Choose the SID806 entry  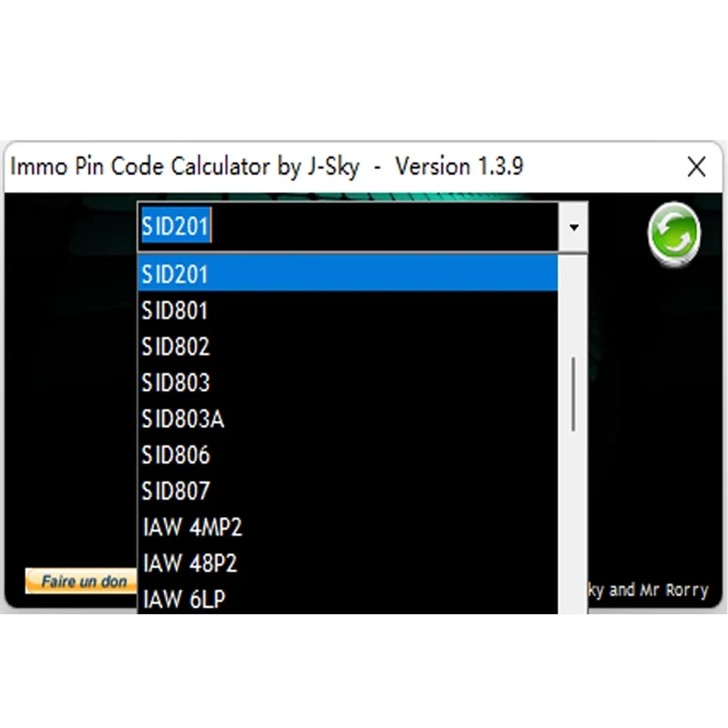pyautogui.click(x=349, y=455)
